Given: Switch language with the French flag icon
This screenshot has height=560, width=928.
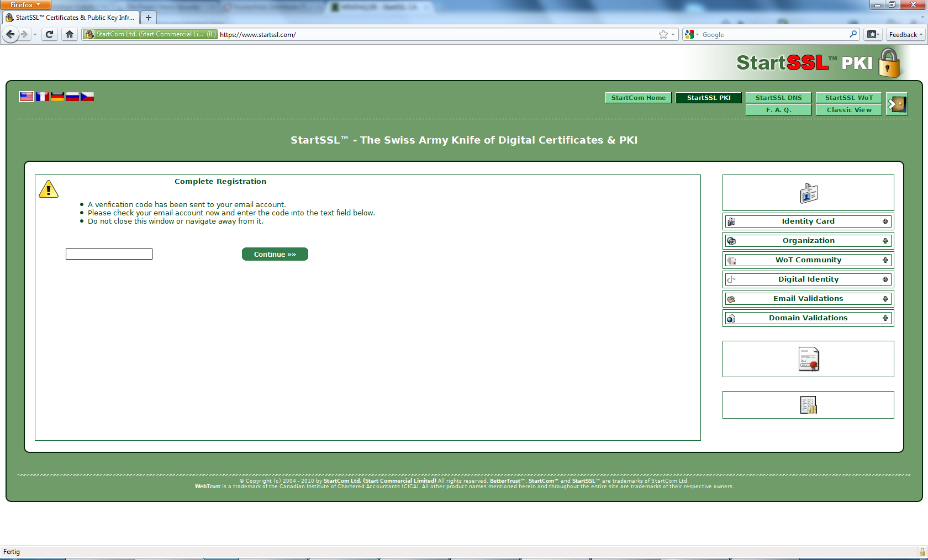Looking at the screenshot, I should [43, 97].
